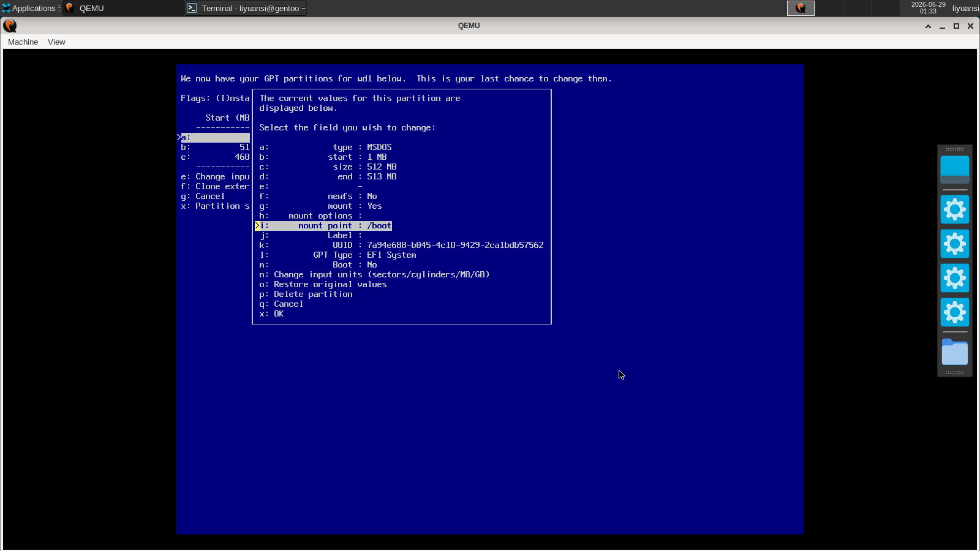Image resolution: width=980 pixels, height=551 pixels.
Task: Select the 'size : 512 MB' field
Action: [328, 167]
